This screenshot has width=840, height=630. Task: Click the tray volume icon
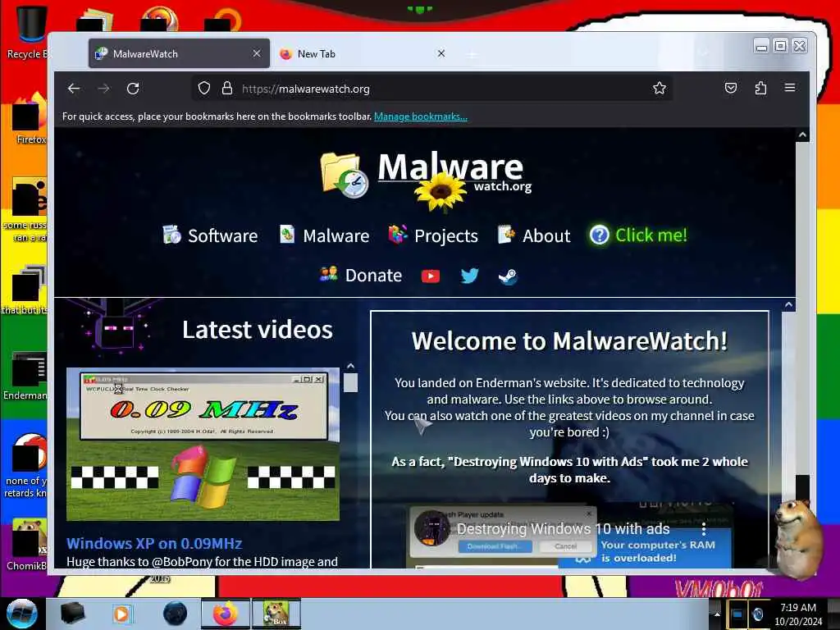pos(757,614)
